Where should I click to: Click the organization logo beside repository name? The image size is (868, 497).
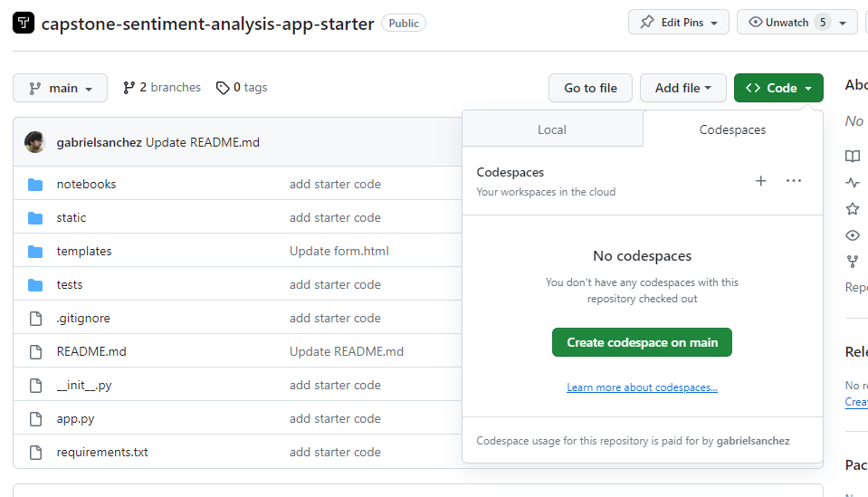[24, 24]
